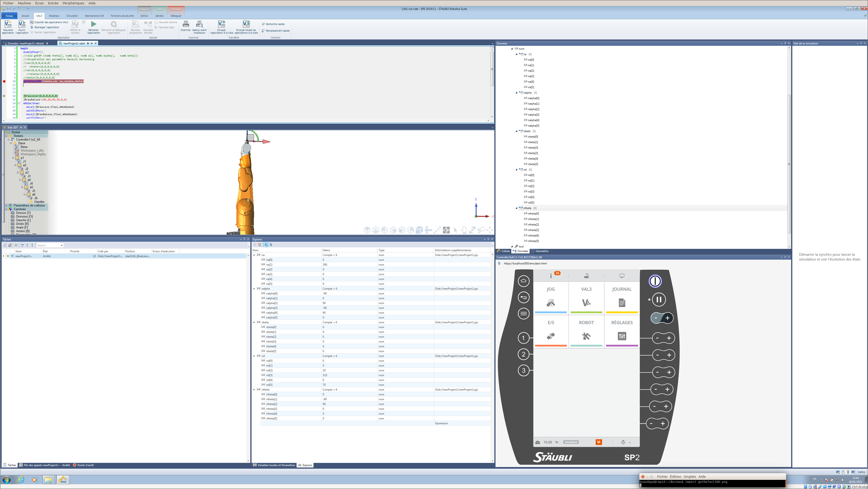Open the Search dropdown in Tâches
This screenshot has width=868, height=489.
coord(62,245)
